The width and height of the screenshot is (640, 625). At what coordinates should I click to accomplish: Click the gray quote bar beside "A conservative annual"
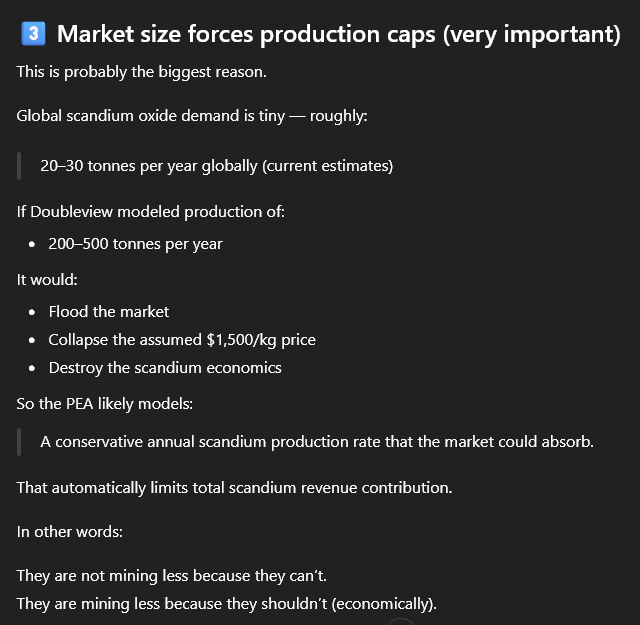tap(19, 441)
